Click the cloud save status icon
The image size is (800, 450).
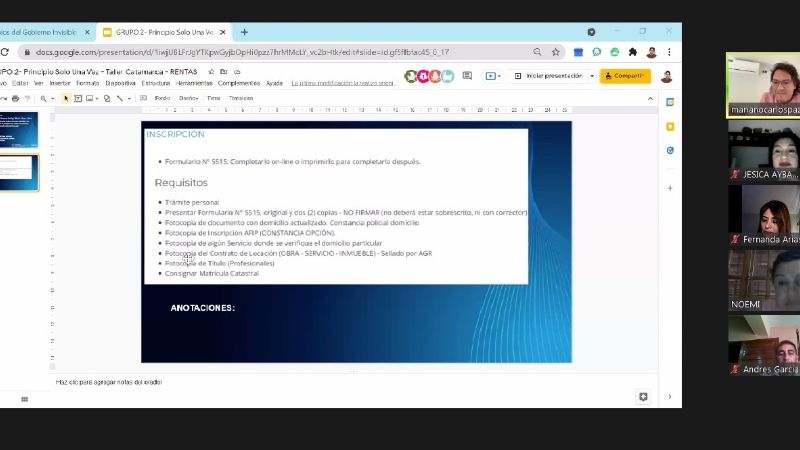pos(237,72)
